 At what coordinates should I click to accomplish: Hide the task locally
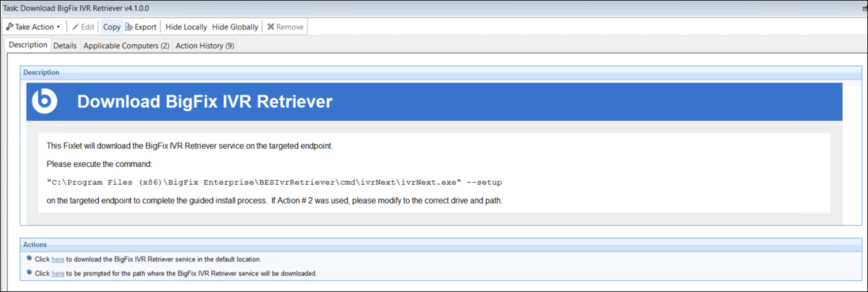tap(186, 27)
